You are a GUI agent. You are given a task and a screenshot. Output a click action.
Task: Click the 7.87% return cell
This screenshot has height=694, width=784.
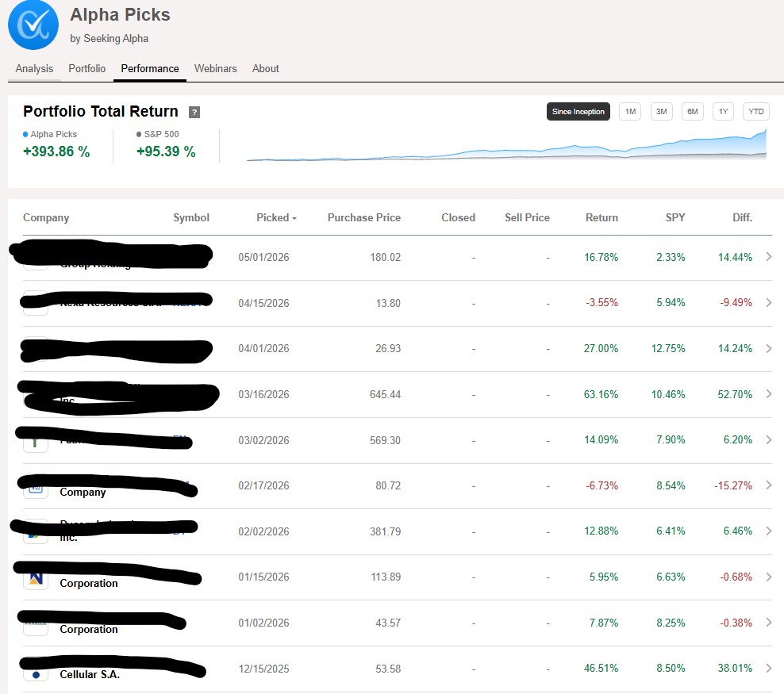(x=604, y=623)
